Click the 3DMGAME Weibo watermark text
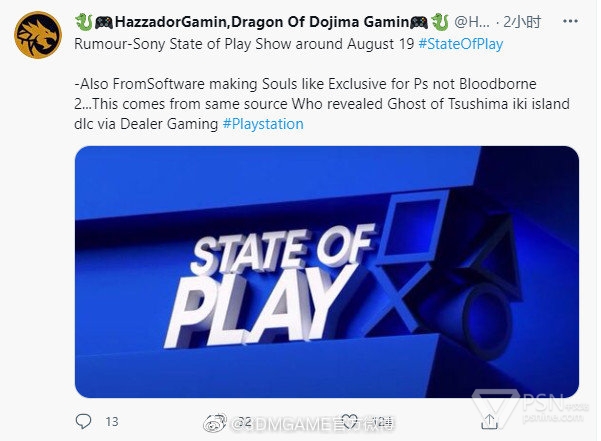The height and width of the screenshot is (441, 601). (300, 424)
